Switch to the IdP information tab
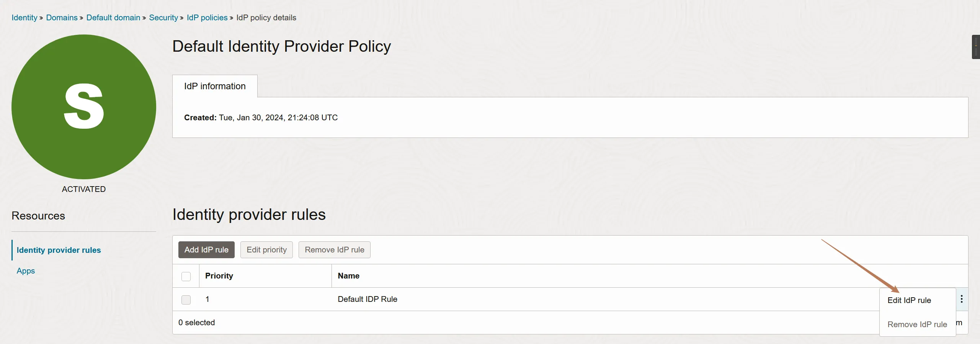Screen dimensions: 980x344 [215, 86]
